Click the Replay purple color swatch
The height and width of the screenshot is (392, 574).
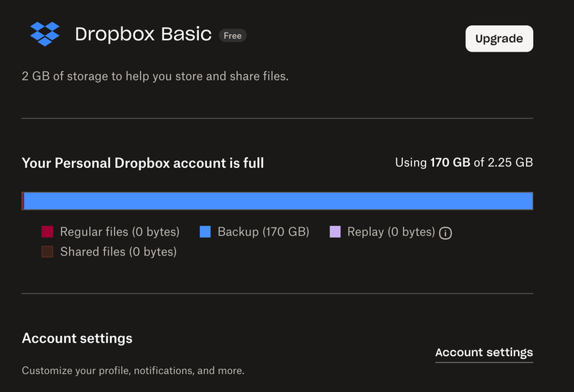click(x=335, y=232)
